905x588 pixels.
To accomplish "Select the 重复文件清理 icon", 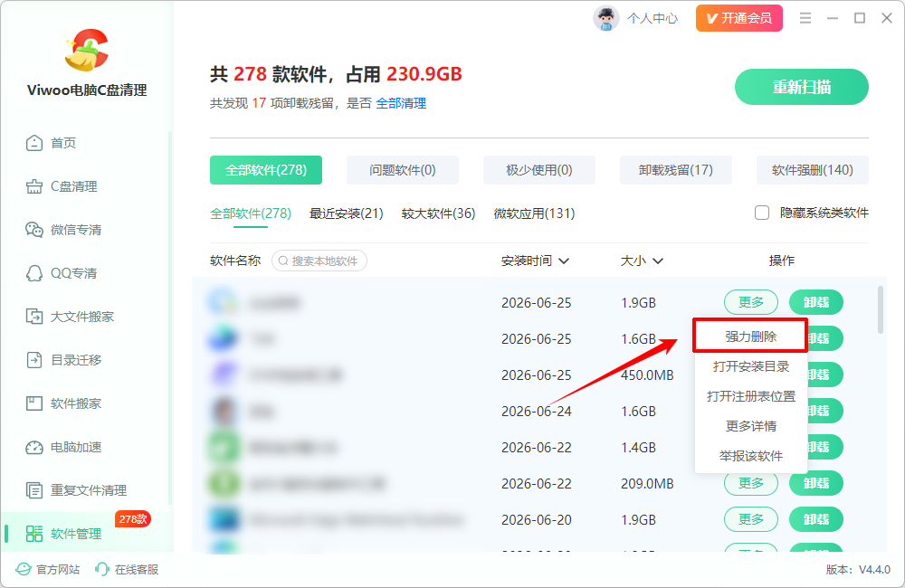I will click(x=34, y=490).
